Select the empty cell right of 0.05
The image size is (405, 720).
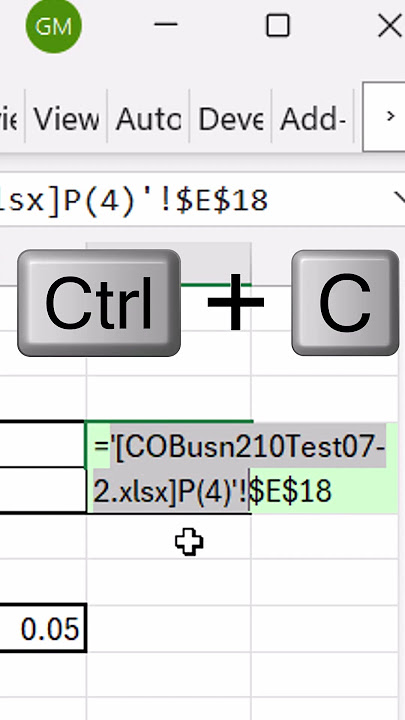pos(169,629)
